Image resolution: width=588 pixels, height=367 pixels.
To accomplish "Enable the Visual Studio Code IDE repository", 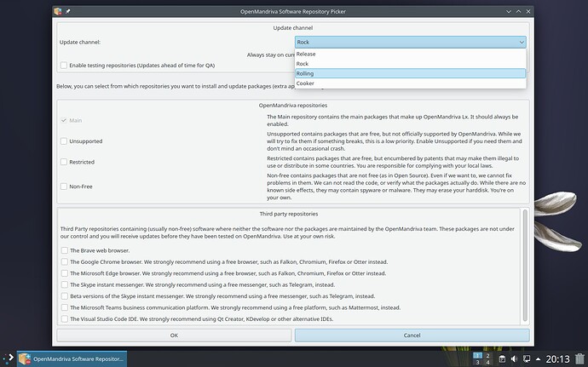I will pos(65,319).
